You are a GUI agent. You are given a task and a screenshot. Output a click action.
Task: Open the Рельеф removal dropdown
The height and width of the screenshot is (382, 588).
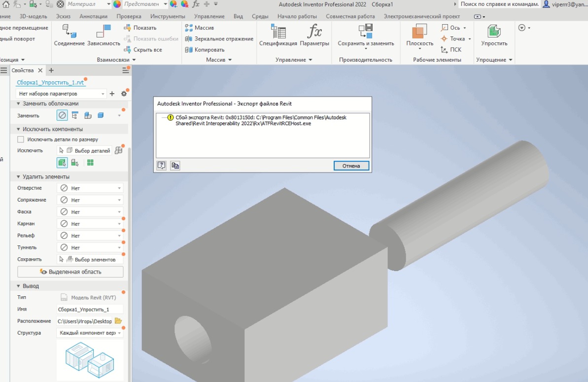(90, 236)
